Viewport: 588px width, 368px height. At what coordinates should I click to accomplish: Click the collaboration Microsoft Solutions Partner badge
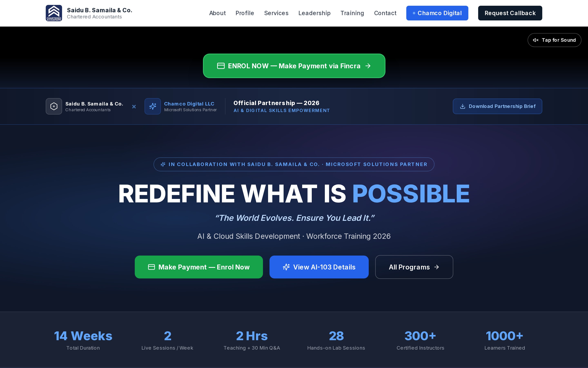(294, 165)
